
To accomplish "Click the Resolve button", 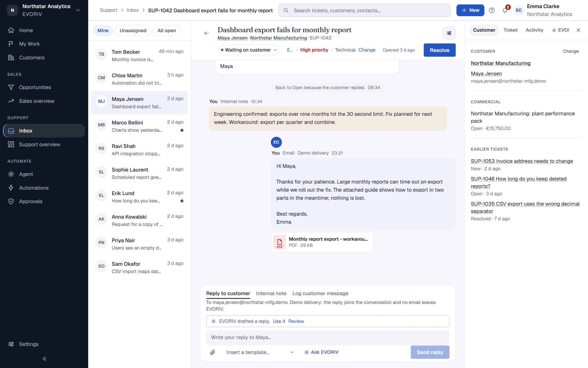I will pos(440,50).
